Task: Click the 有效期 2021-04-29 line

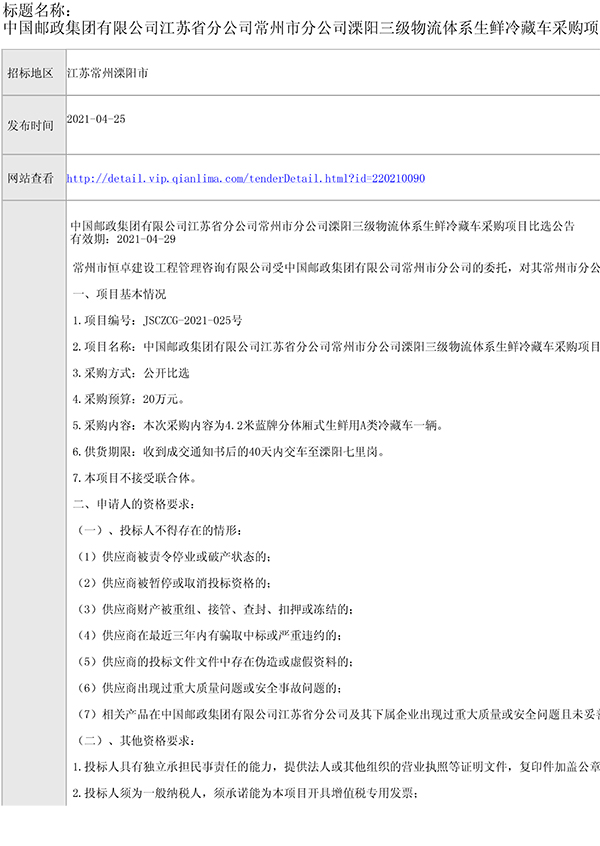Action: click(124, 239)
